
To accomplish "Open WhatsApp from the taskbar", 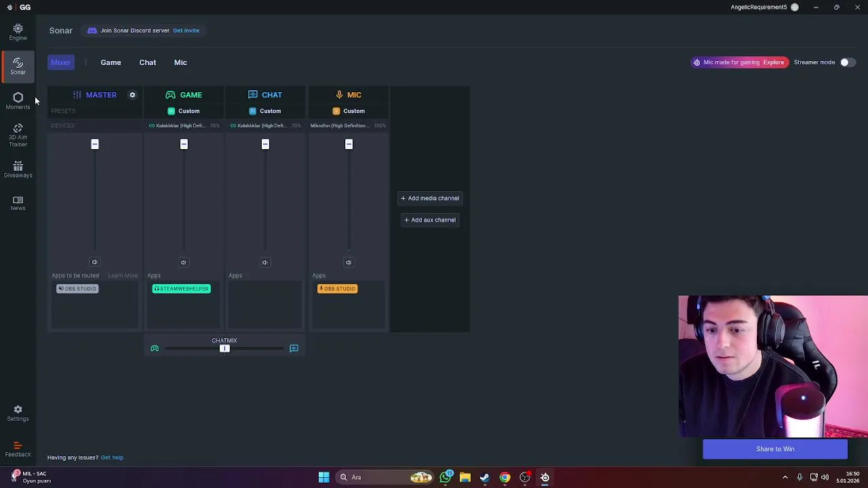I will (446, 477).
